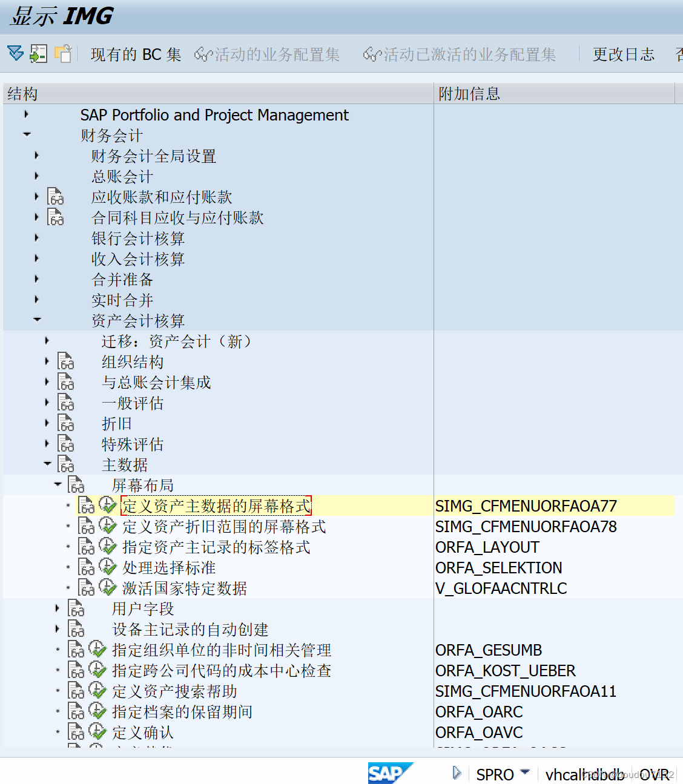The image size is (683, 784).
Task: Select tree item 收入会计核算
Action: [x=138, y=259]
